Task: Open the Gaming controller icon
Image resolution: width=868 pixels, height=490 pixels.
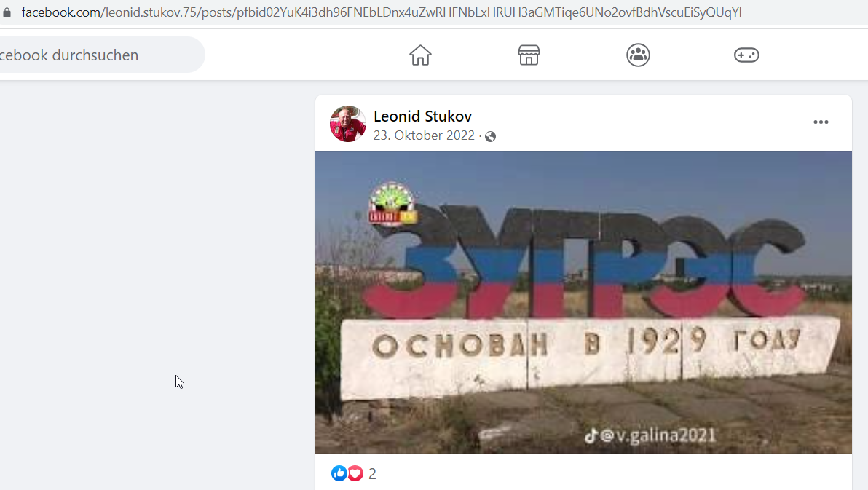Action: click(747, 55)
